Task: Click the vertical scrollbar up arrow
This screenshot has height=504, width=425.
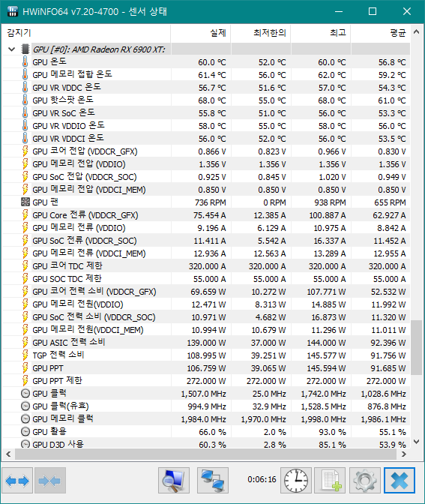Action: [x=416, y=31]
